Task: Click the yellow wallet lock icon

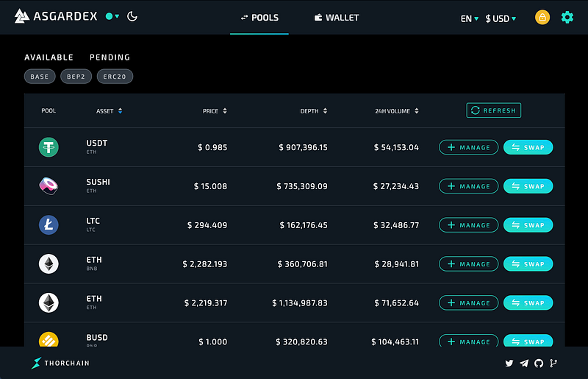Action: (542, 17)
